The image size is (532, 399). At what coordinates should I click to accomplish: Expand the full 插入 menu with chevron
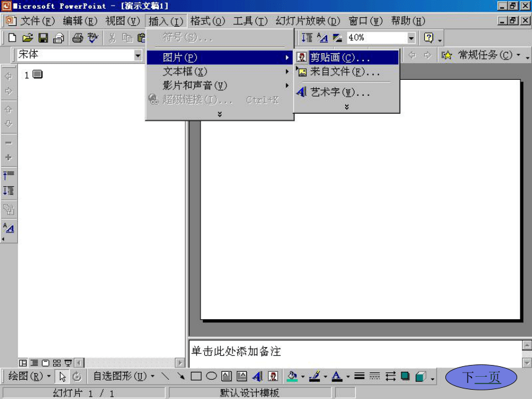pos(220,114)
